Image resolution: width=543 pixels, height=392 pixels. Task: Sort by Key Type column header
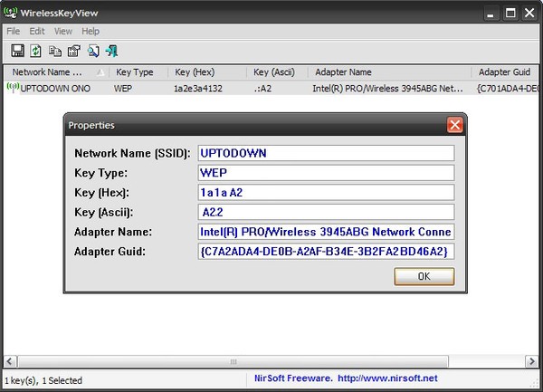135,72
